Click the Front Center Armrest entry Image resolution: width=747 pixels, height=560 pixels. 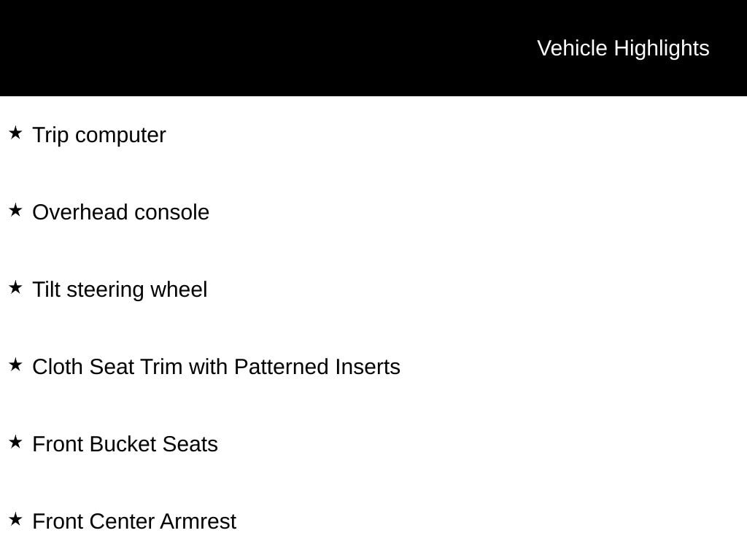[x=134, y=522]
